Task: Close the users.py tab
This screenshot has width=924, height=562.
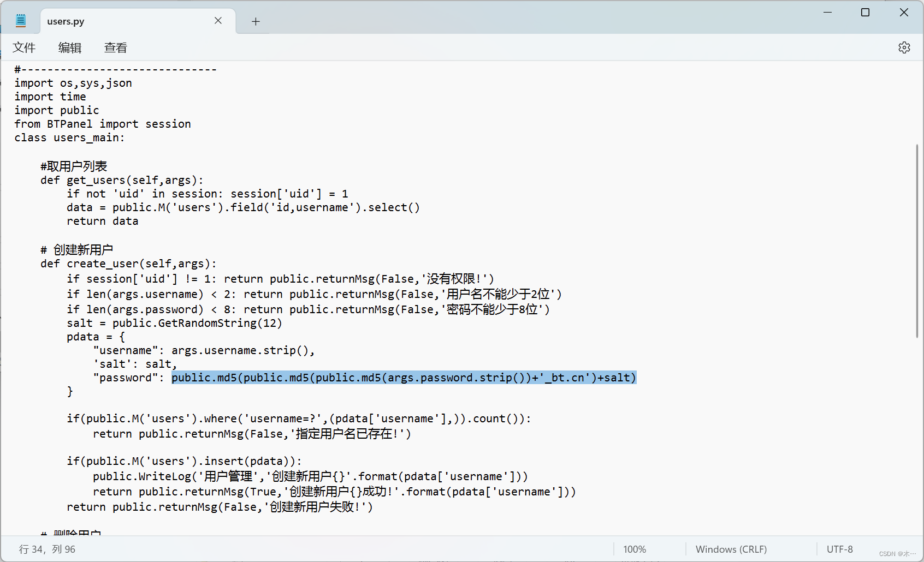Action: 218,21
